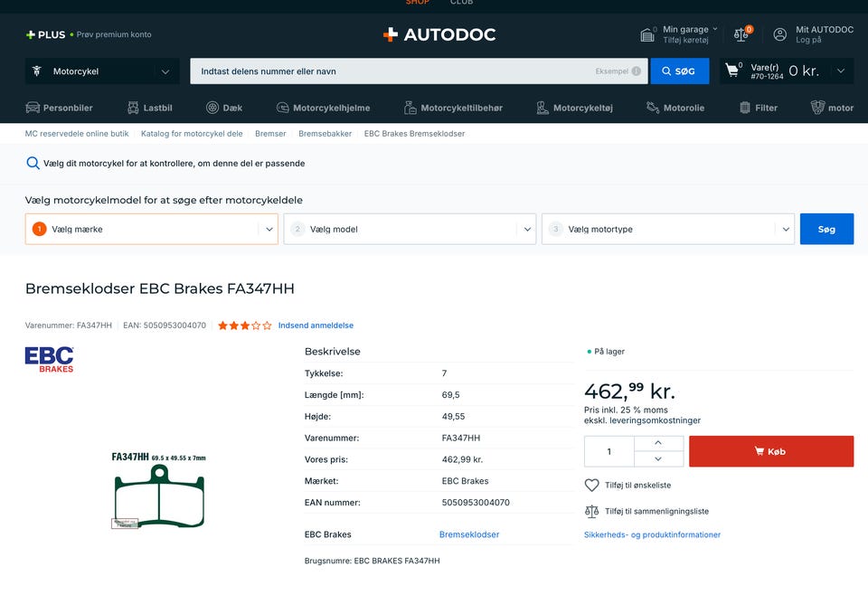Open the Personbiler menu
Screen dimensions: 868x604
60,108
